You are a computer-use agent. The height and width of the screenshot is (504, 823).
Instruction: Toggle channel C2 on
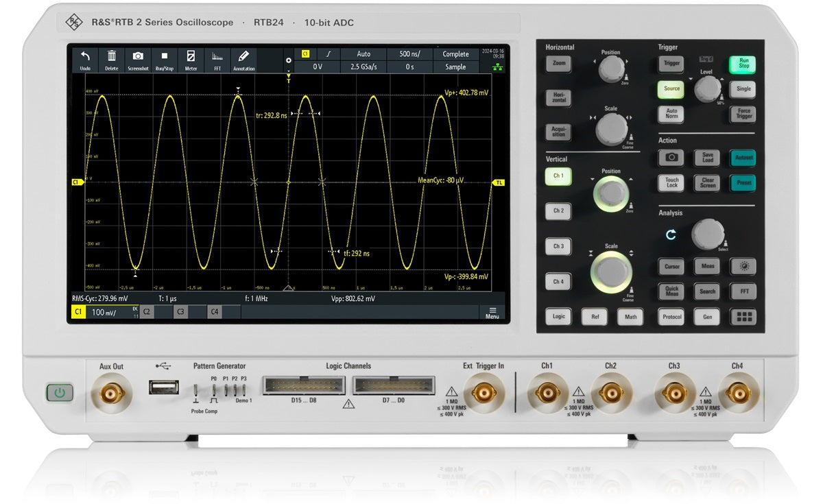(147, 312)
